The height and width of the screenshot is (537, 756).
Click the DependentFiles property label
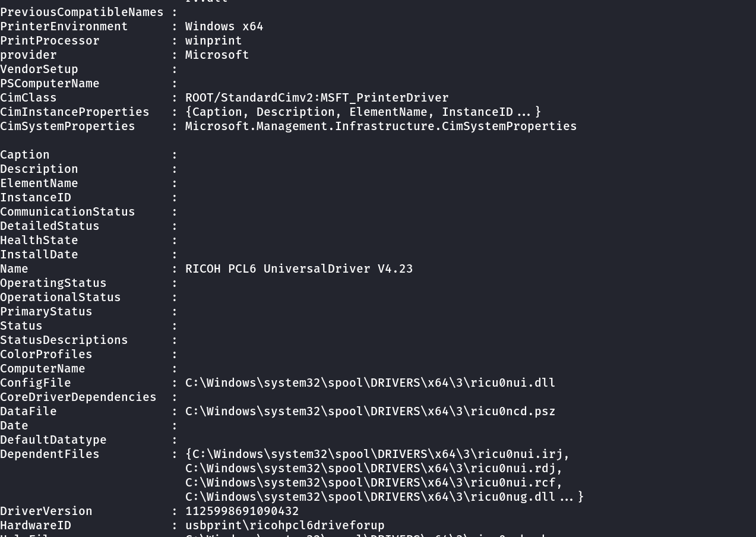click(x=50, y=454)
